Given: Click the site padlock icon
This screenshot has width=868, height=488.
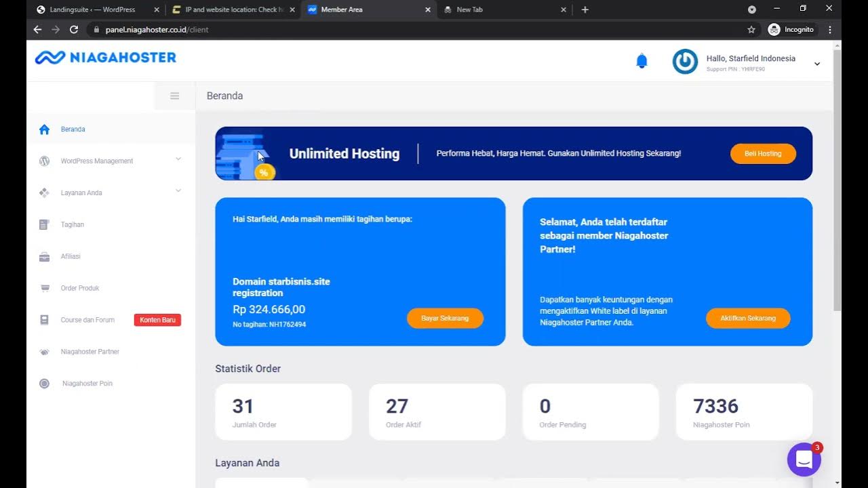Looking at the screenshot, I should [96, 30].
